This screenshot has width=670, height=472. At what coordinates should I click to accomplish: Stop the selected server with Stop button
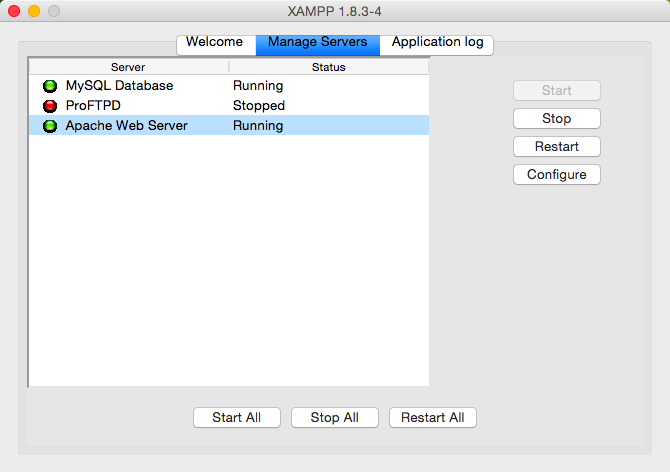coord(557,118)
